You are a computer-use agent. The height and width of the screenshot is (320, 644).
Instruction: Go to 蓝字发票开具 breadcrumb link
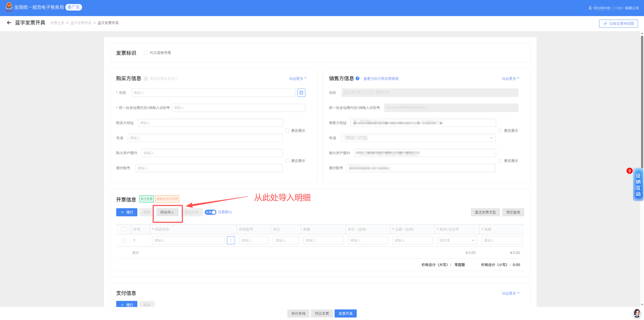click(x=81, y=23)
